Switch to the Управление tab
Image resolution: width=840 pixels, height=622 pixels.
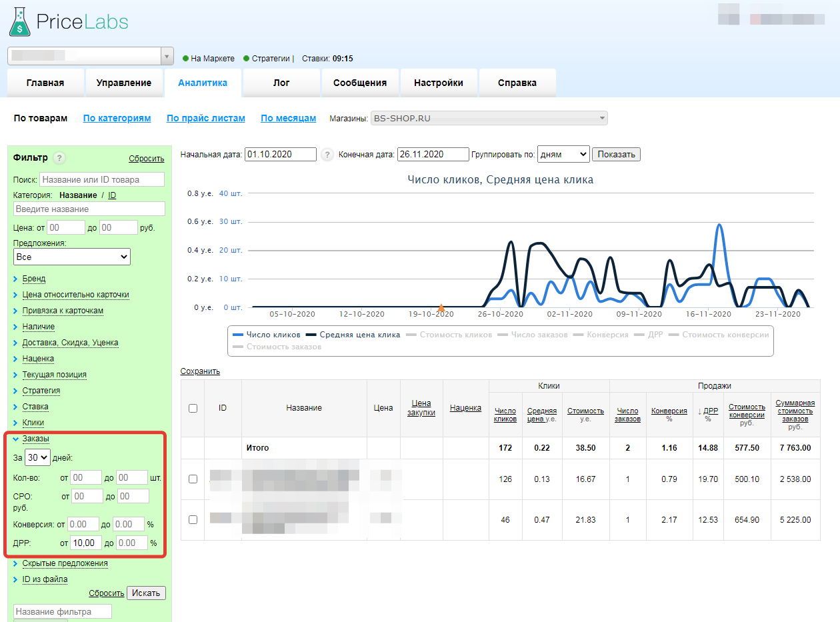[124, 83]
